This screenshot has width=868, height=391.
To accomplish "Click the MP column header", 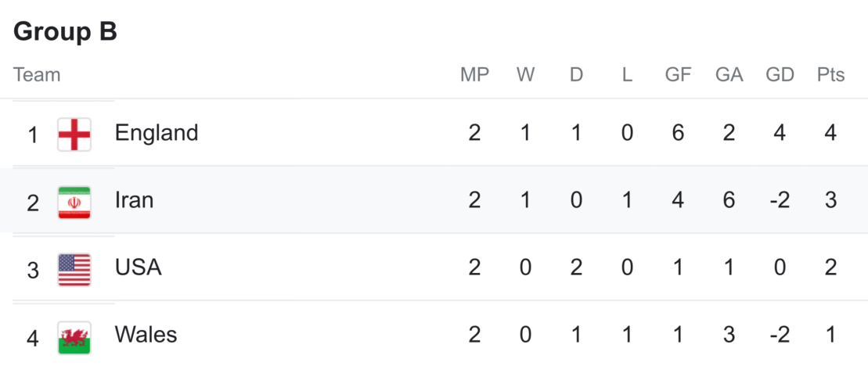I will click(x=474, y=75).
